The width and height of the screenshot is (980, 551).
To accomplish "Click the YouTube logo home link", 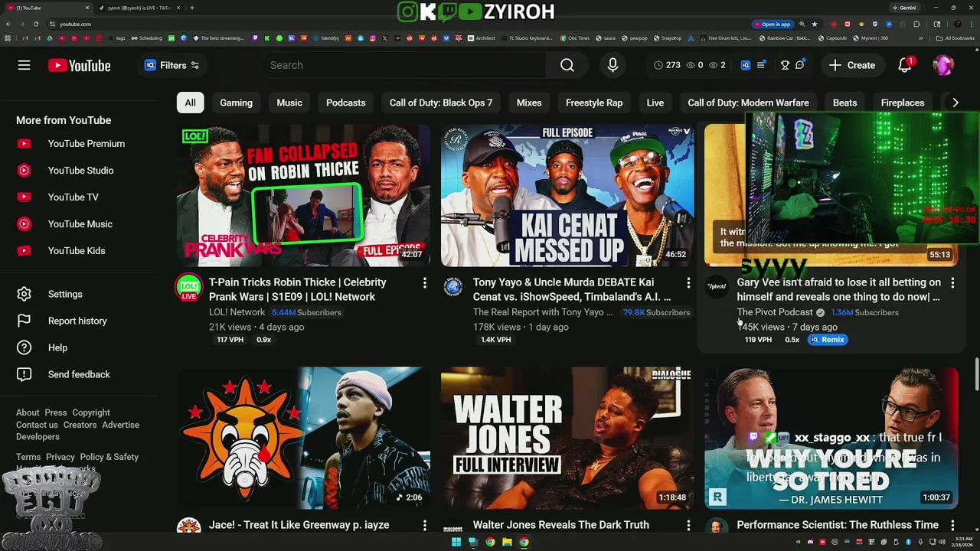I will click(79, 65).
